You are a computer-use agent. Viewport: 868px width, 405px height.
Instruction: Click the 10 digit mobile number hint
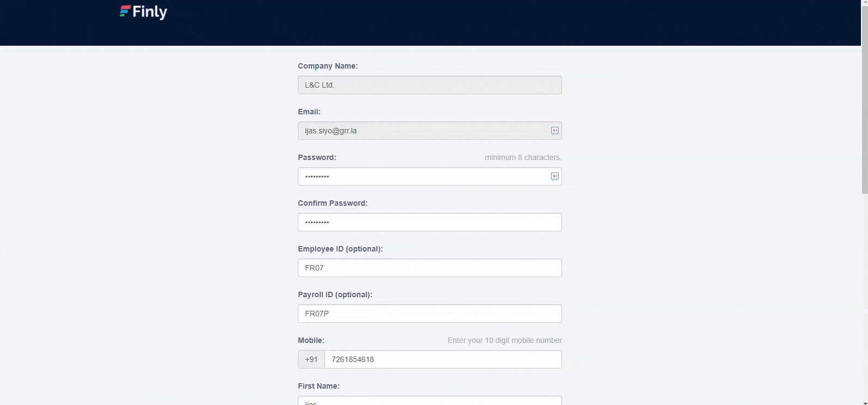coord(505,340)
